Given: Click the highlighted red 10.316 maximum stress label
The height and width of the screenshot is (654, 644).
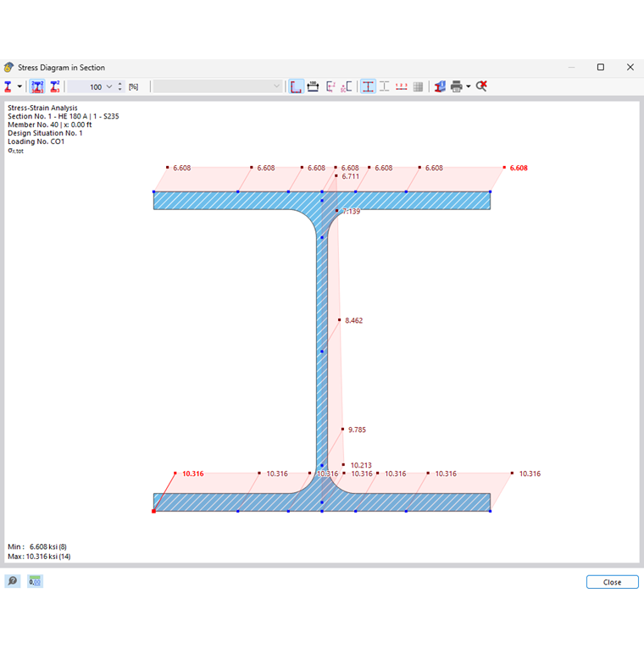Looking at the screenshot, I should [192, 474].
